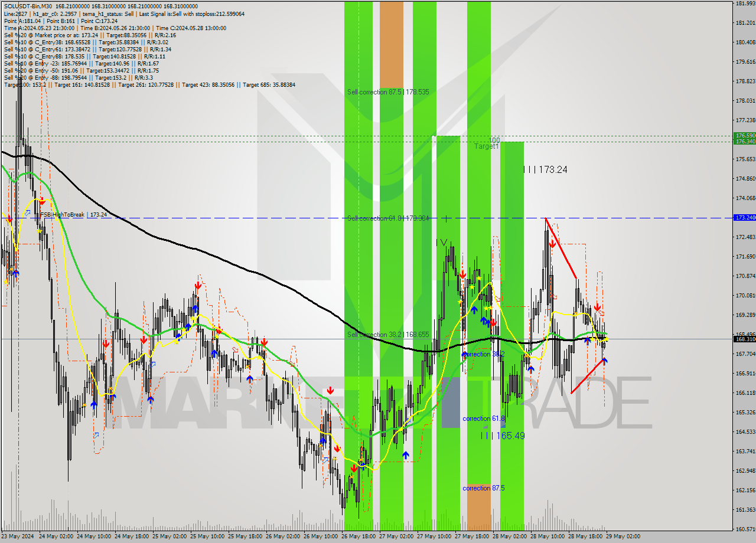
Task: Select the 'Target100: 153.2' targets summary line
Action: coord(149,84)
